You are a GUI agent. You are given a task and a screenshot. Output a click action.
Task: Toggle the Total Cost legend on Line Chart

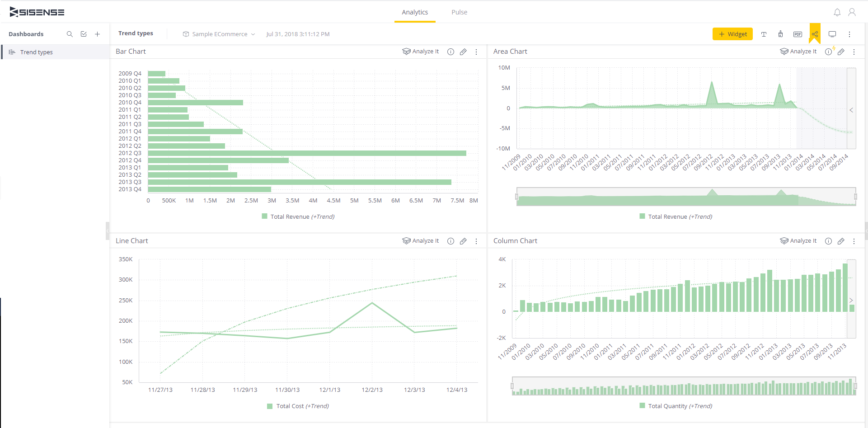click(298, 406)
